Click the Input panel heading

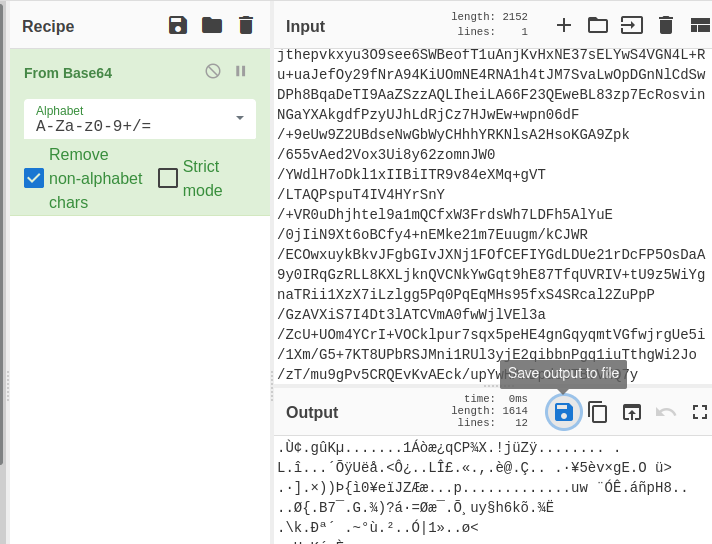[x=306, y=26]
